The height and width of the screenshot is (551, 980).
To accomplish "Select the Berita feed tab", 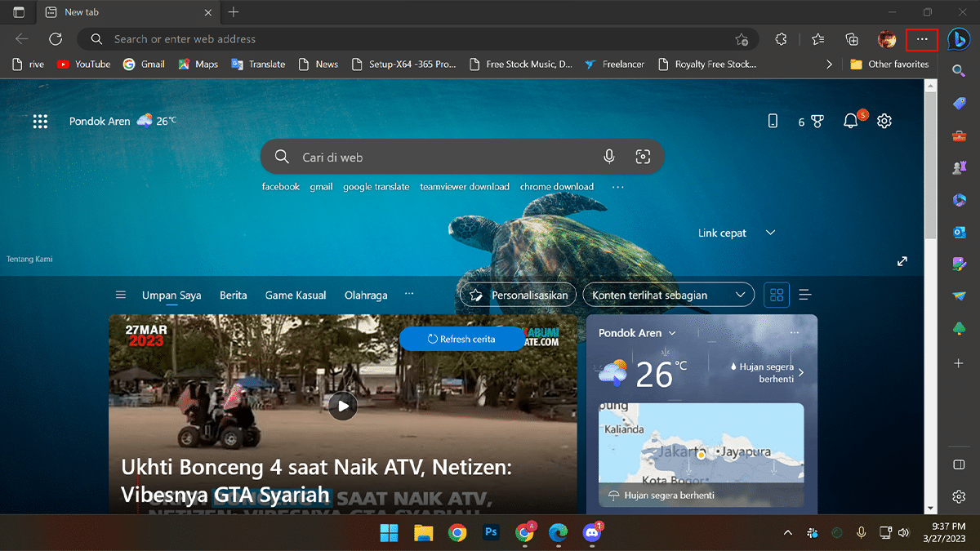I will [x=233, y=295].
